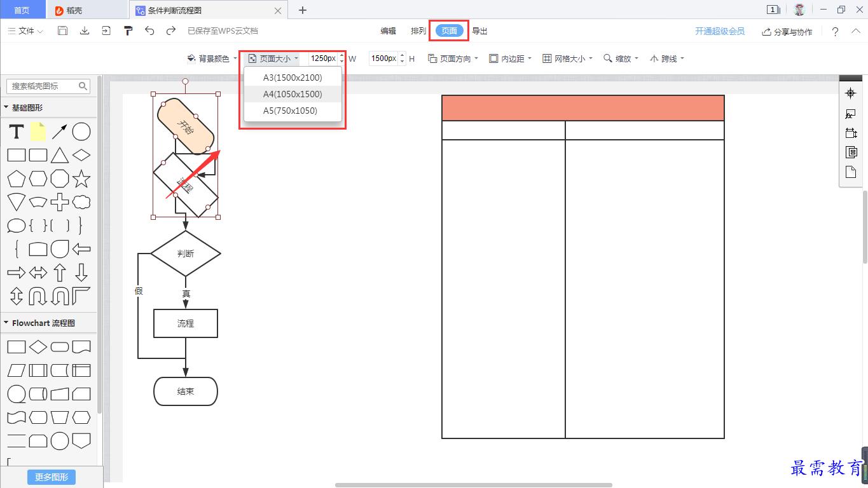This screenshot has height=488, width=868.
Task: Select the five-point star shape
Action: 81,179
